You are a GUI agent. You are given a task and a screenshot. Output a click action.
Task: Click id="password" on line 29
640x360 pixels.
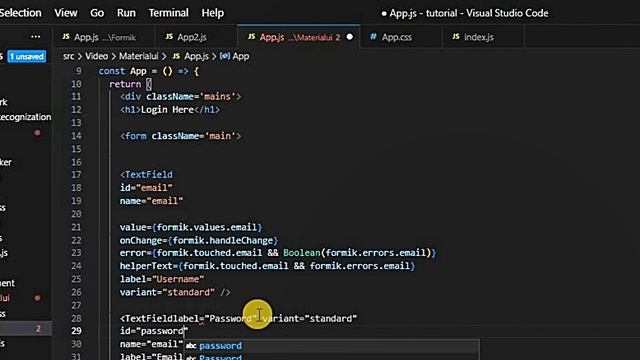[154, 331]
